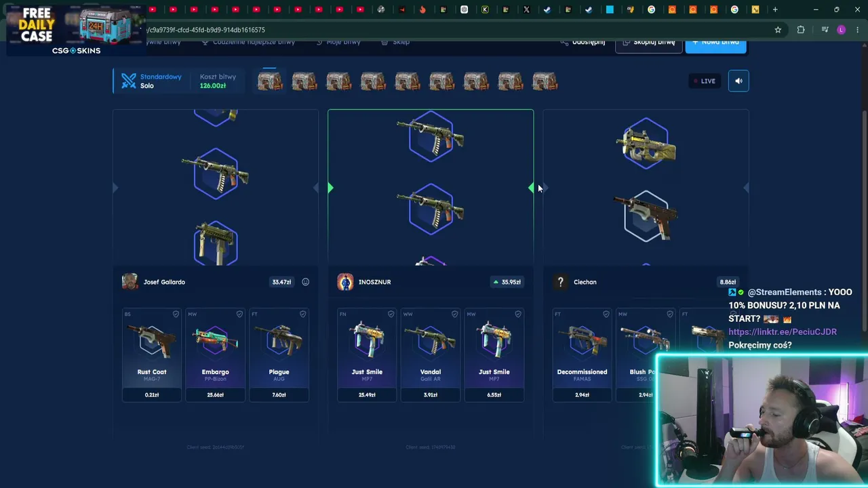The image size is (868, 488).
Task: Open the Just Smile card priced 6.55zł
Action: pyautogui.click(x=494, y=354)
